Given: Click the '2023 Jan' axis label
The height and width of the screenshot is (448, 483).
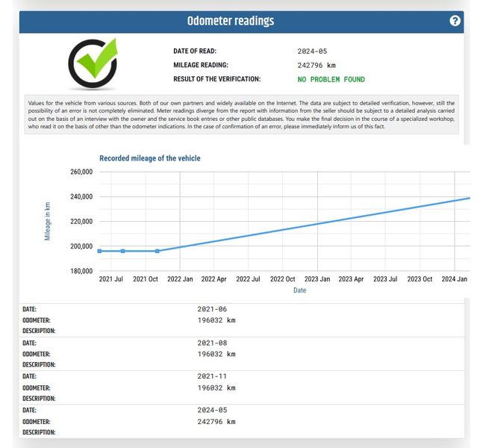Looking at the screenshot, I should click(317, 279).
